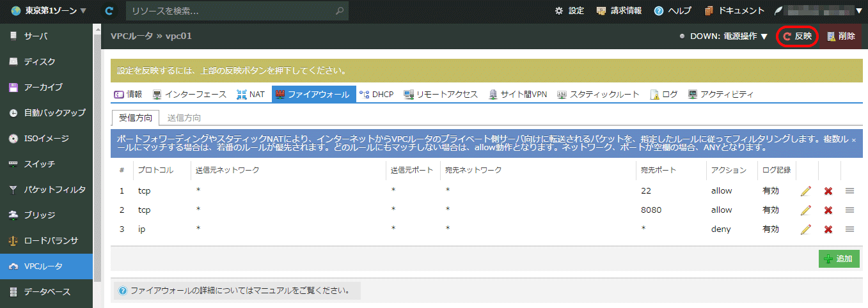
Task: Open 設定 in the top bar
Action: coord(569,11)
